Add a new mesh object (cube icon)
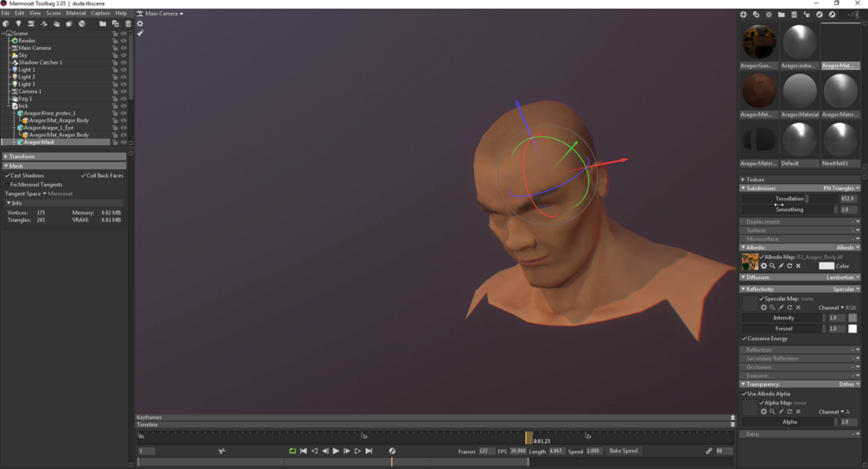868x469 pixels. click(x=6, y=24)
